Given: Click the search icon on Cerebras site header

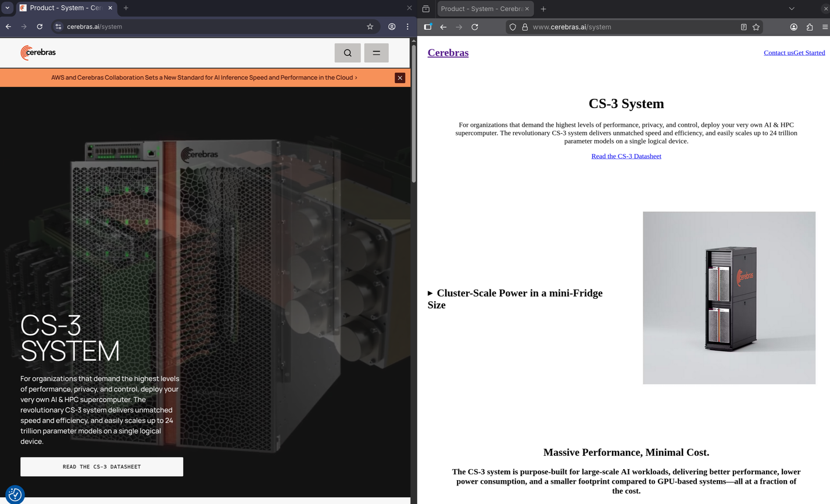Looking at the screenshot, I should pos(348,53).
